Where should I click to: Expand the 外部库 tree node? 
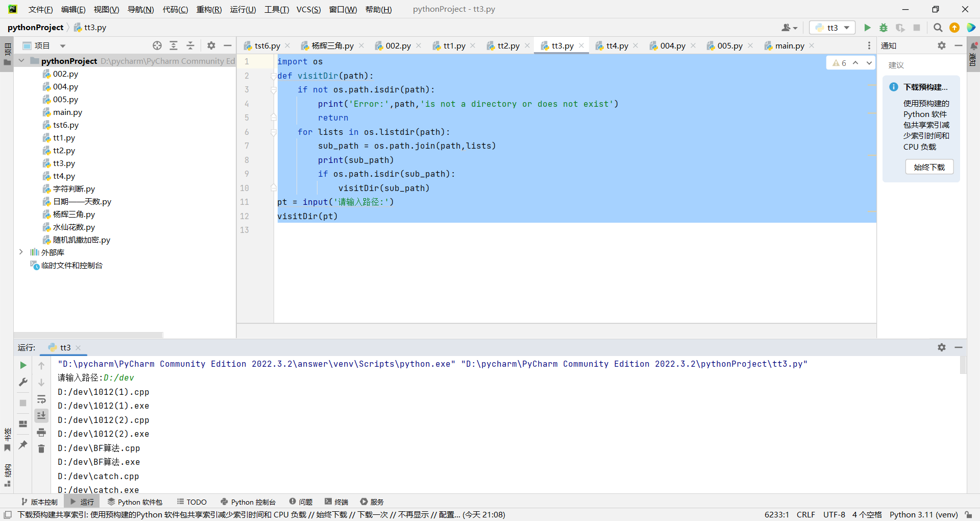pyautogui.click(x=21, y=252)
